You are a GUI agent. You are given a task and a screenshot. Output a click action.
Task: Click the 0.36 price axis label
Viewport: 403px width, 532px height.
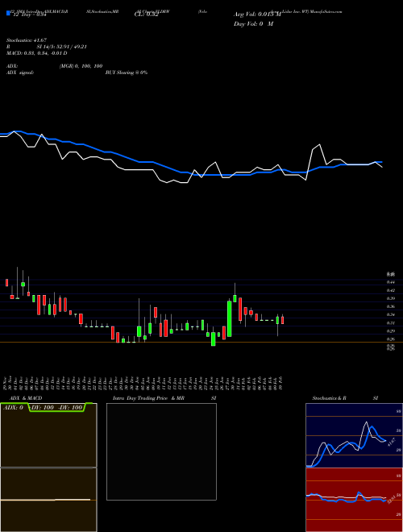(390, 307)
